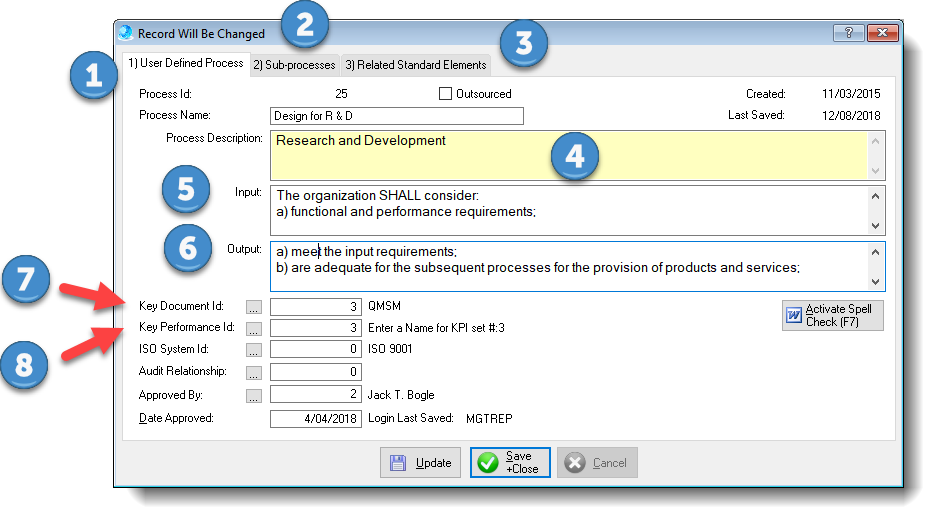Select the User Defined Process tab

coord(185,63)
